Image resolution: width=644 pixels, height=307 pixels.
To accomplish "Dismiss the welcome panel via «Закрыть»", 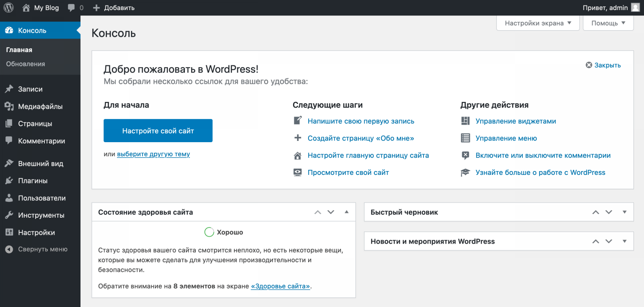I will [x=603, y=65].
